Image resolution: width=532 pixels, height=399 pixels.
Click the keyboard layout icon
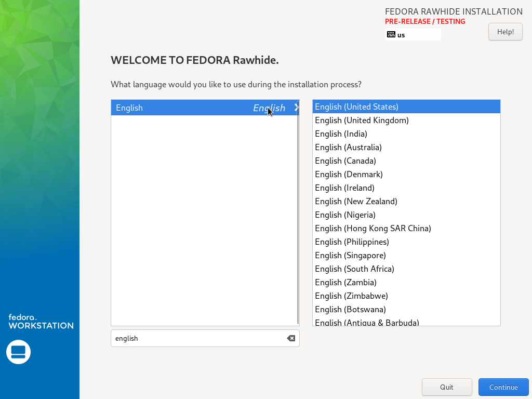[x=391, y=35]
